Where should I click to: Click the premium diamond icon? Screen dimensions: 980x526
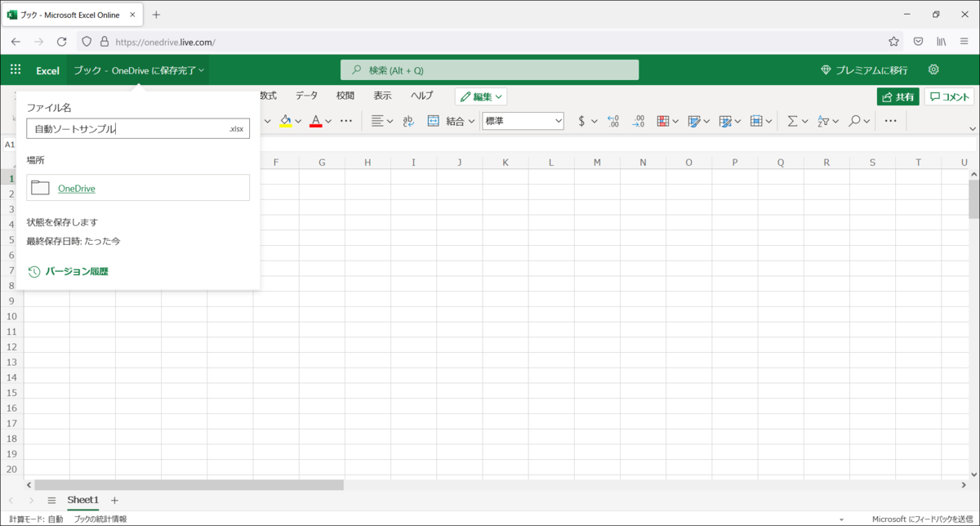[x=826, y=70]
